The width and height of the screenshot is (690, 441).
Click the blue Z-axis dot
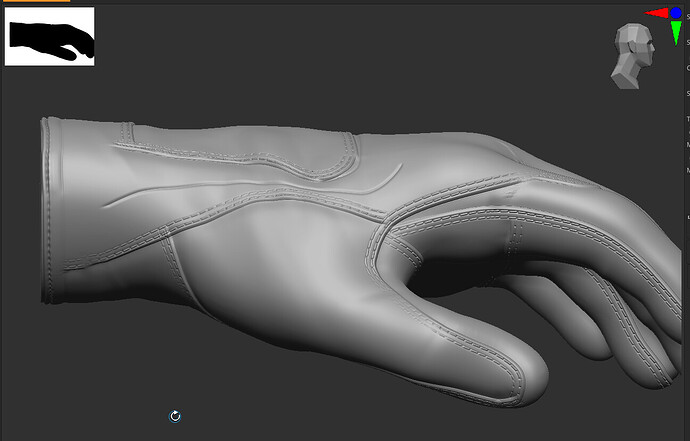point(676,13)
